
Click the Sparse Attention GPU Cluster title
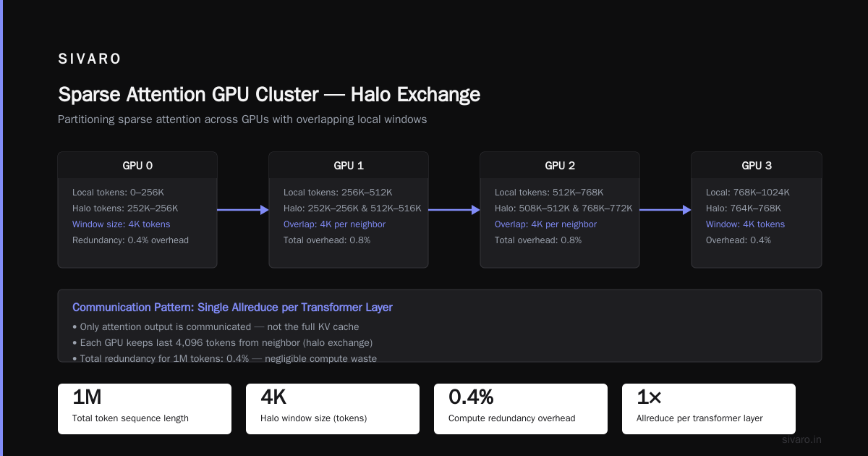click(x=269, y=95)
